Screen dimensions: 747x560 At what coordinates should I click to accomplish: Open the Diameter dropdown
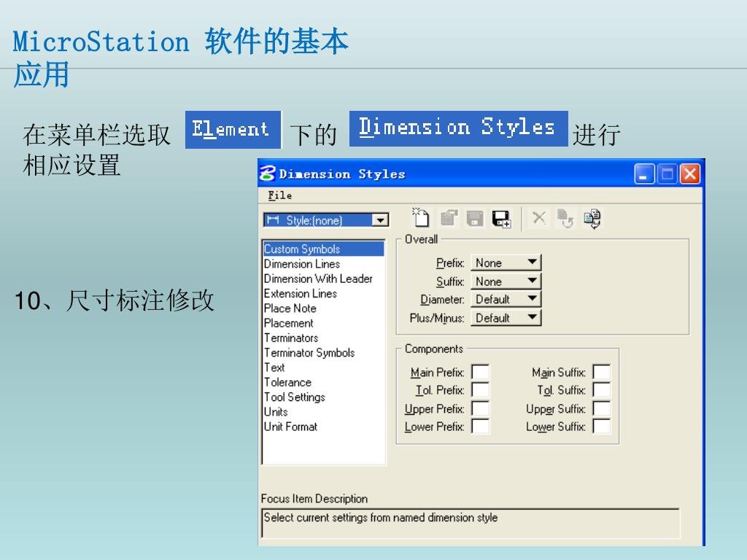tap(506, 299)
